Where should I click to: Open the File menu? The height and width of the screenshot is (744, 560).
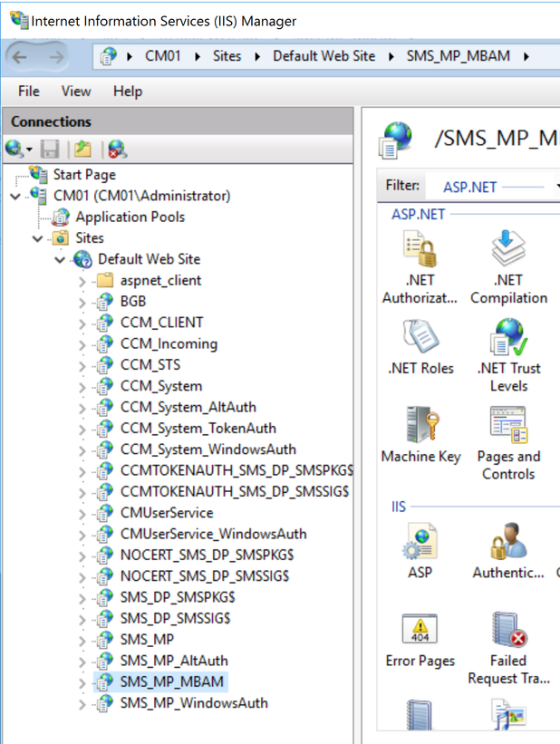click(28, 91)
